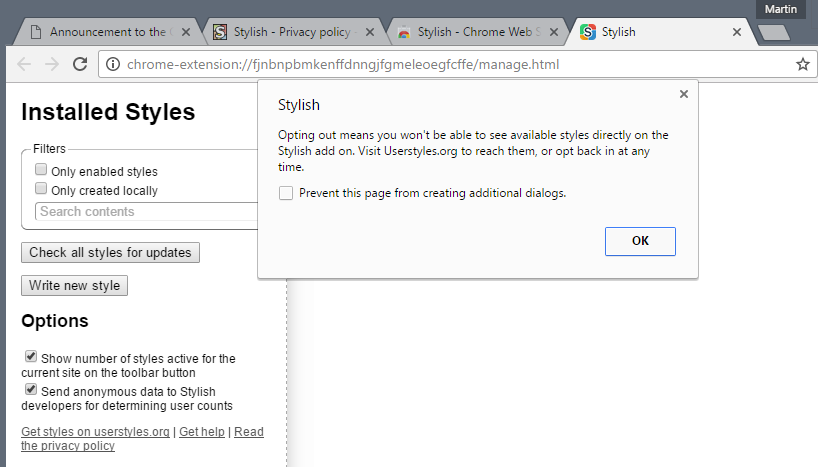
Task: Click the address bar URL
Action: tap(343, 64)
